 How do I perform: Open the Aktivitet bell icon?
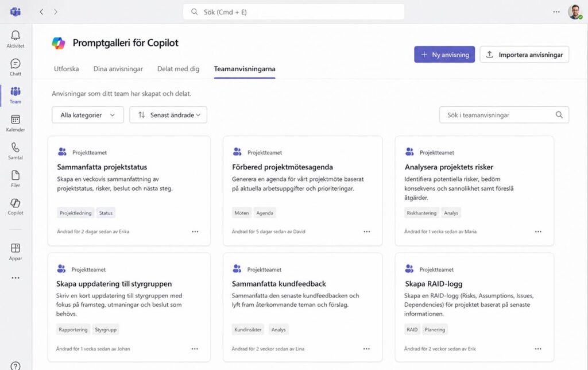[16, 36]
